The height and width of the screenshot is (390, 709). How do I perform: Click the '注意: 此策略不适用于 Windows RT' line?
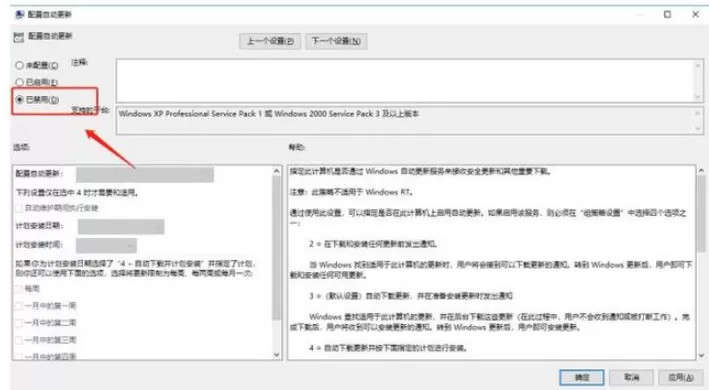[351, 192]
